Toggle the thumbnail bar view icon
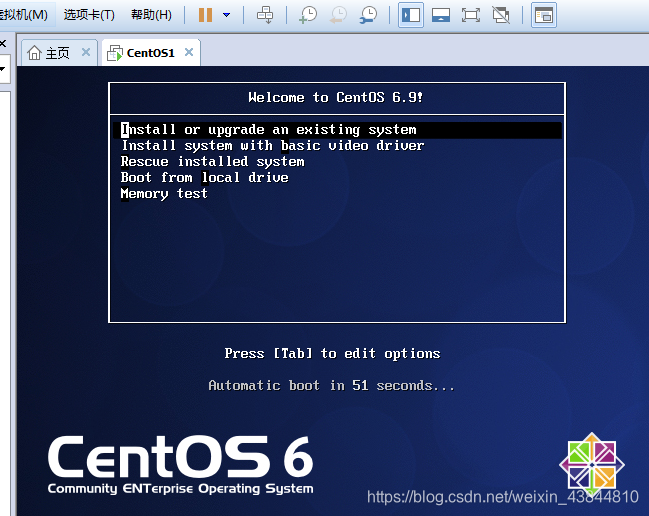The height and width of the screenshot is (516, 649). pyautogui.click(x=441, y=15)
